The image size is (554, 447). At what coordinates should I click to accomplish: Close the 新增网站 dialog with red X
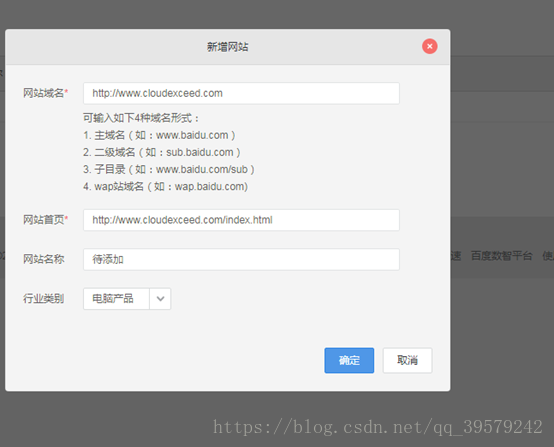pos(430,46)
